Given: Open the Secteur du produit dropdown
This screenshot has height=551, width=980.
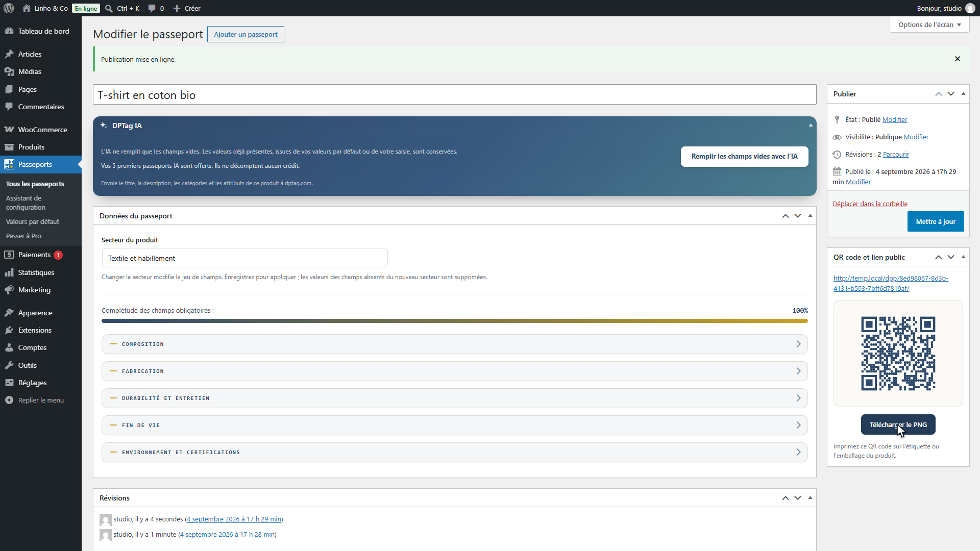Looking at the screenshot, I should point(244,258).
